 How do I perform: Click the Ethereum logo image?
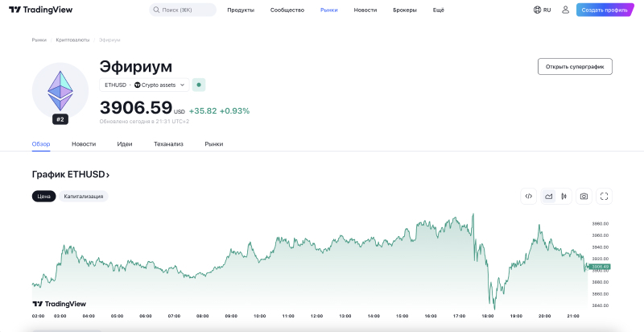click(60, 91)
